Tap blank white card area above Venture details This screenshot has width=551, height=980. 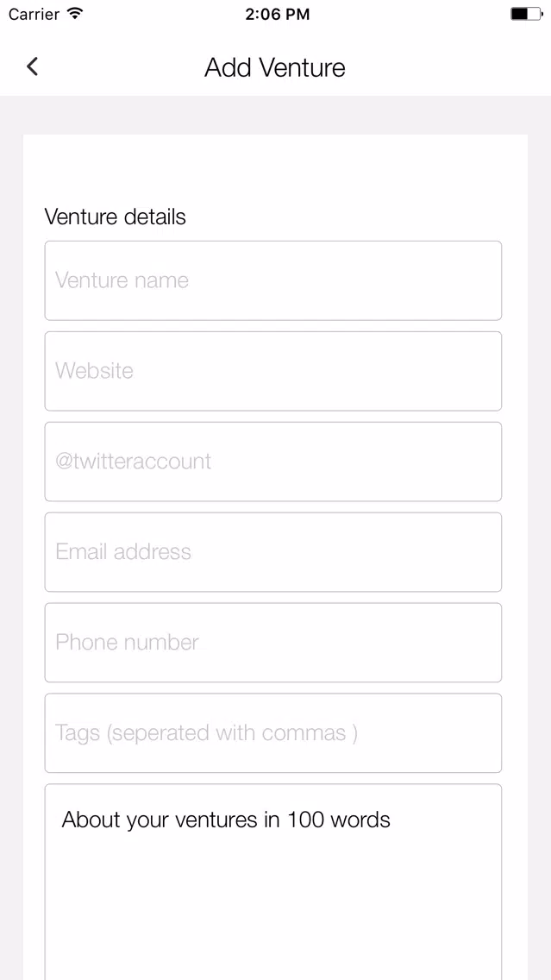275,169
